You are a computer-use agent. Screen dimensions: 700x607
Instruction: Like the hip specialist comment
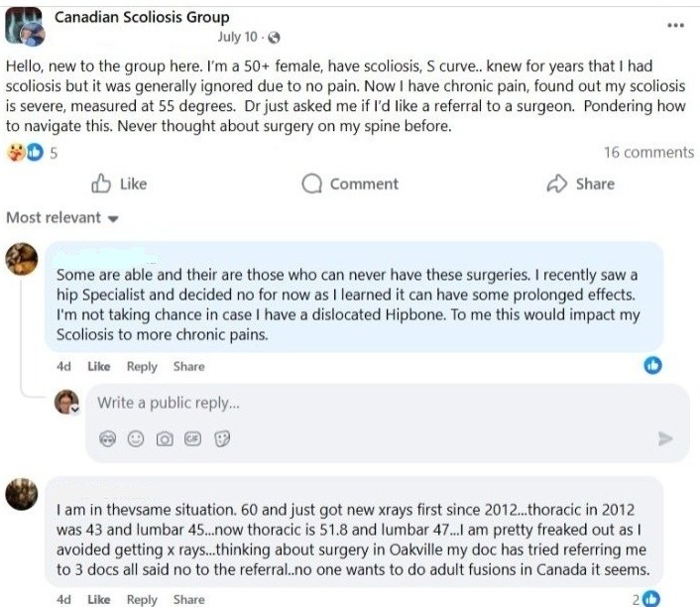pos(99,366)
